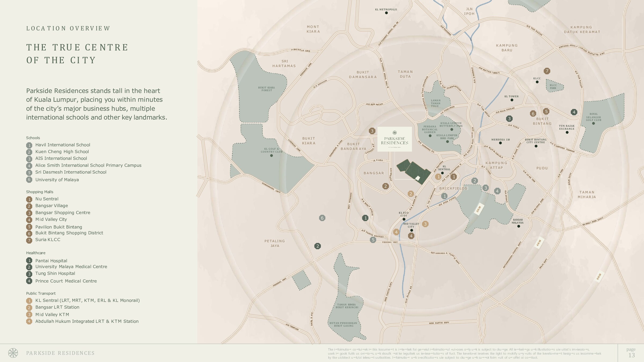Click the 'PETALING JAYA' district label
644x362 pixels.
[275, 243]
